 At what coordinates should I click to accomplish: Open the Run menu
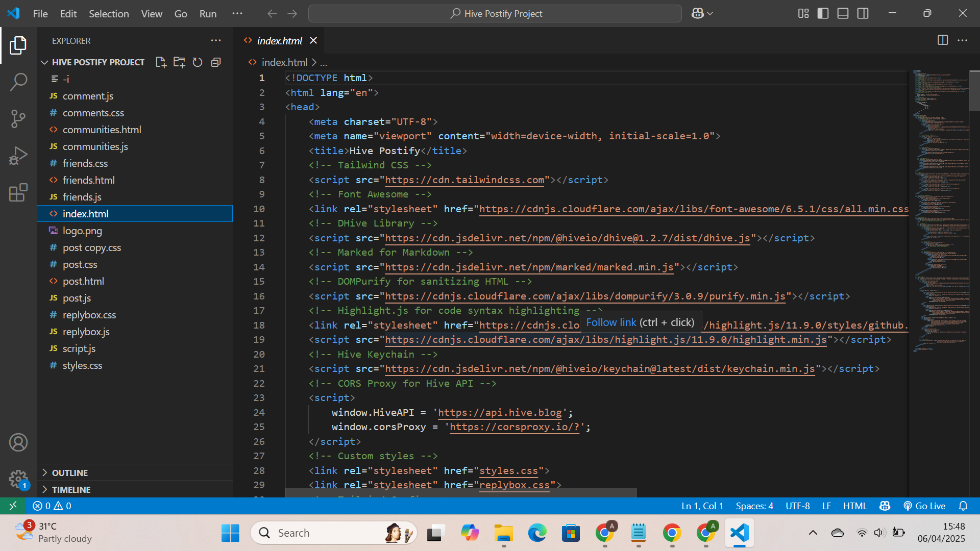(208, 14)
